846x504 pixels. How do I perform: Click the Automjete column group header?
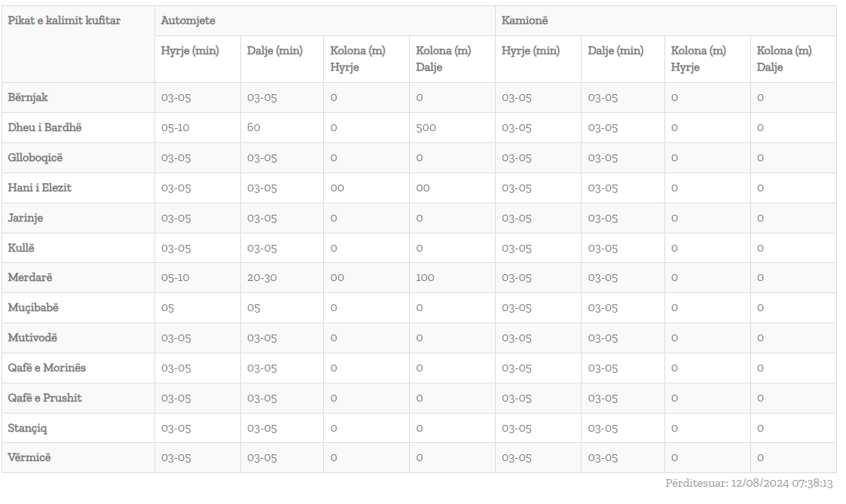pyautogui.click(x=188, y=21)
